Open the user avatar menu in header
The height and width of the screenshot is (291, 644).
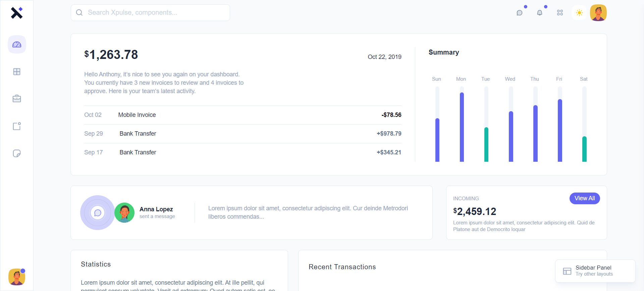598,13
